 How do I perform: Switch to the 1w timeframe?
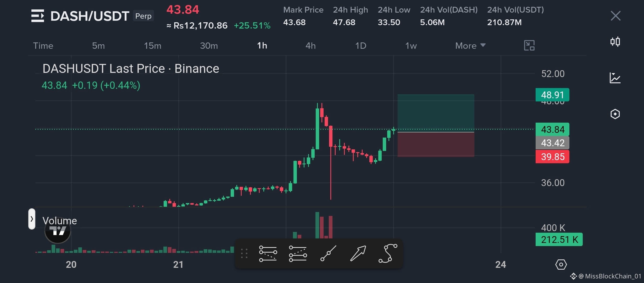(x=411, y=46)
